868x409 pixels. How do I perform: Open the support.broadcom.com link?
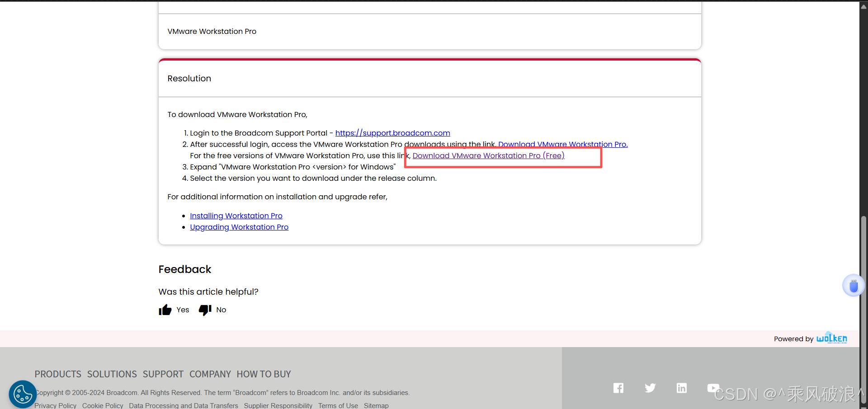click(x=392, y=133)
